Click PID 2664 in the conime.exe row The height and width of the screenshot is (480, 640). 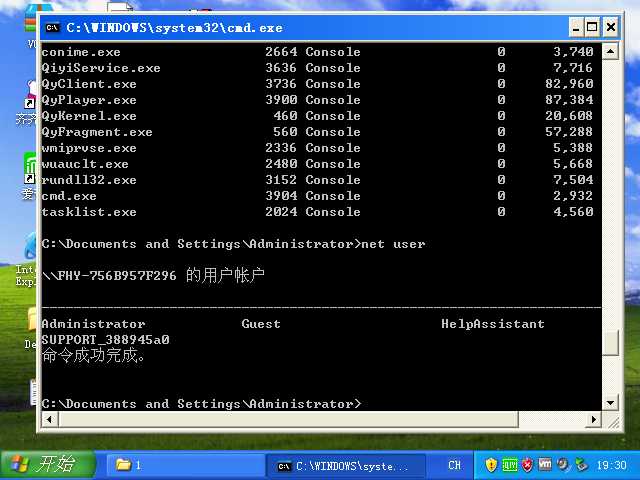click(x=281, y=52)
